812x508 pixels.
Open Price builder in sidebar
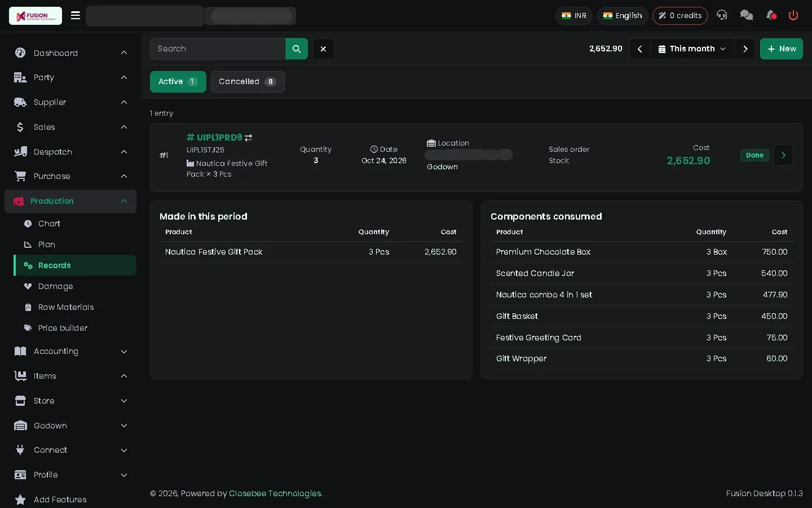coord(74,328)
